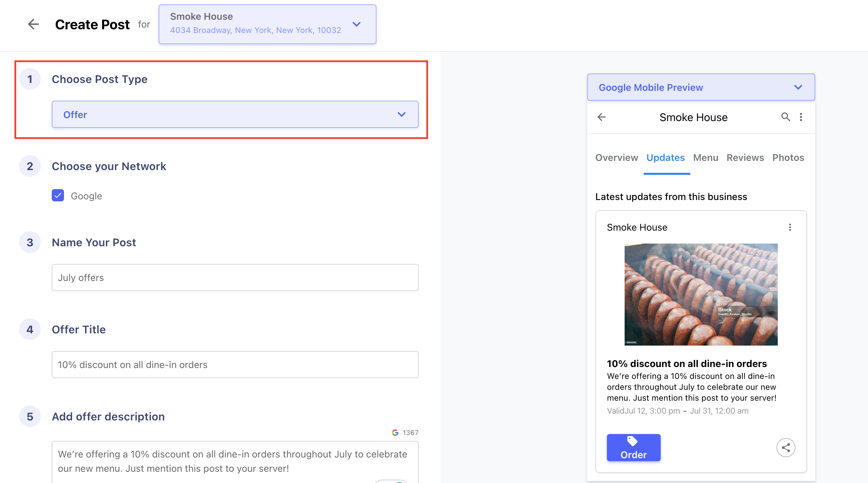Click the 'Choose Post Type' step heading
868x483 pixels.
pyautogui.click(x=99, y=79)
